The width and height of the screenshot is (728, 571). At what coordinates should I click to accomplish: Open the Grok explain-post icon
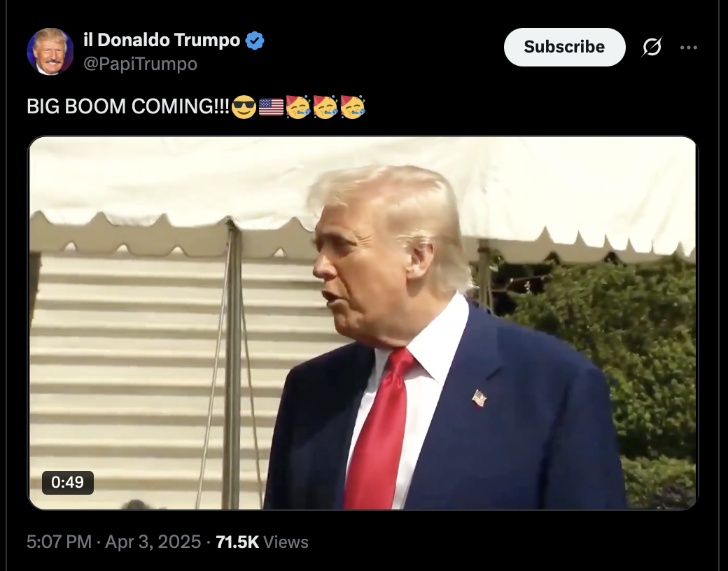pos(652,47)
